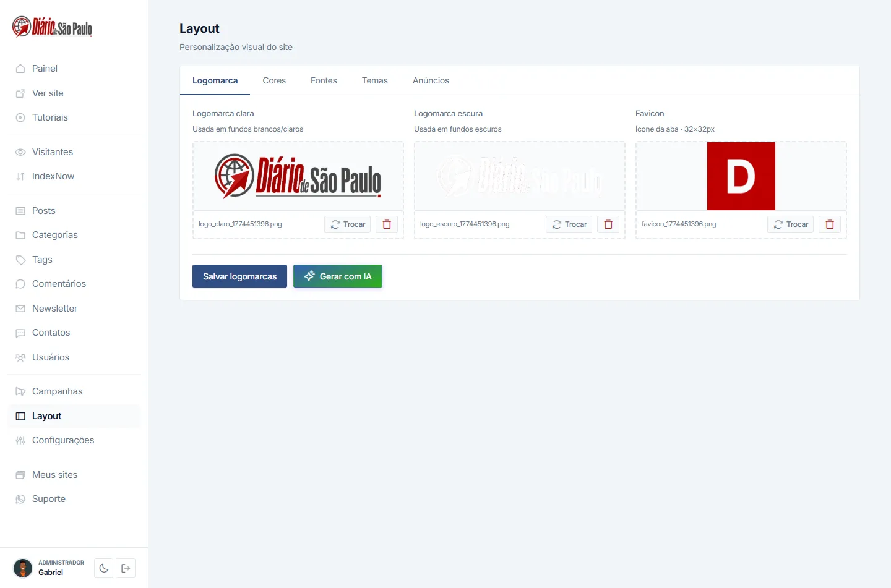891x588 pixels.
Task: Click the Comentários speech bubble icon
Action: 20,284
